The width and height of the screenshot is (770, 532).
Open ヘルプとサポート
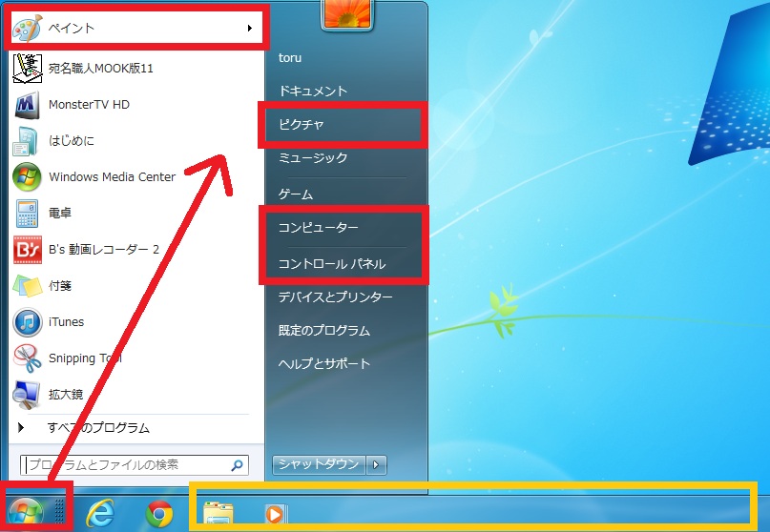(324, 363)
